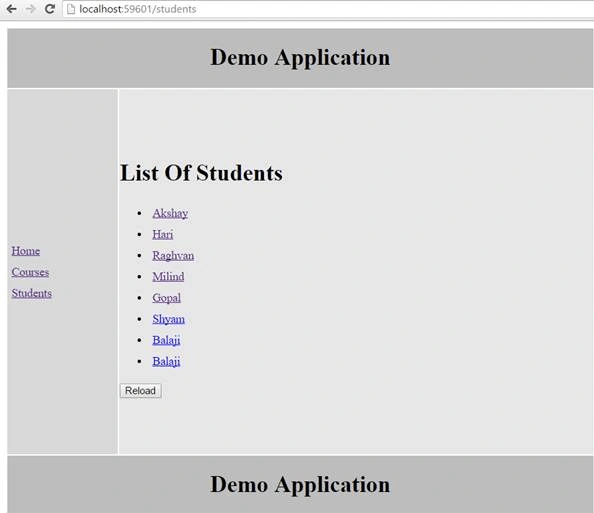This screenshot has height=513, width=594.
Task: Click the page icon in the address bar
Action: 71,9
